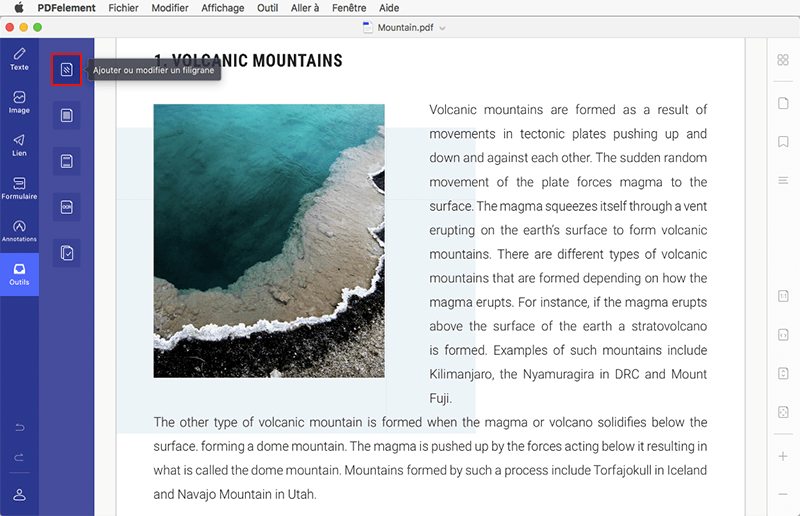Open the Annotations tool

19,231
